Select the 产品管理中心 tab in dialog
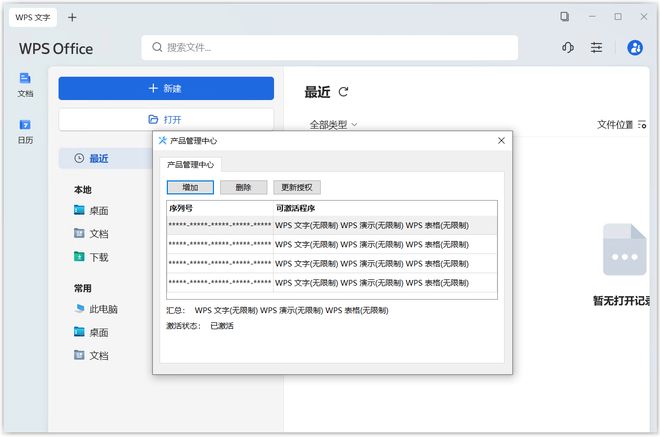The height and width of the screenshot is (437, 660). pyautogui.click(x=190, y=165)
